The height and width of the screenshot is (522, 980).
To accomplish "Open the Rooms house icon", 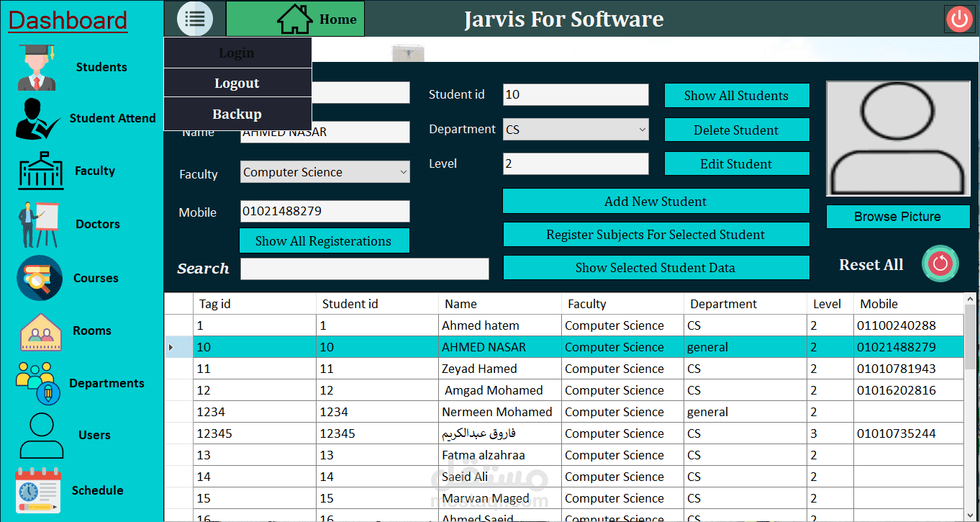I will tap(40, 331).
